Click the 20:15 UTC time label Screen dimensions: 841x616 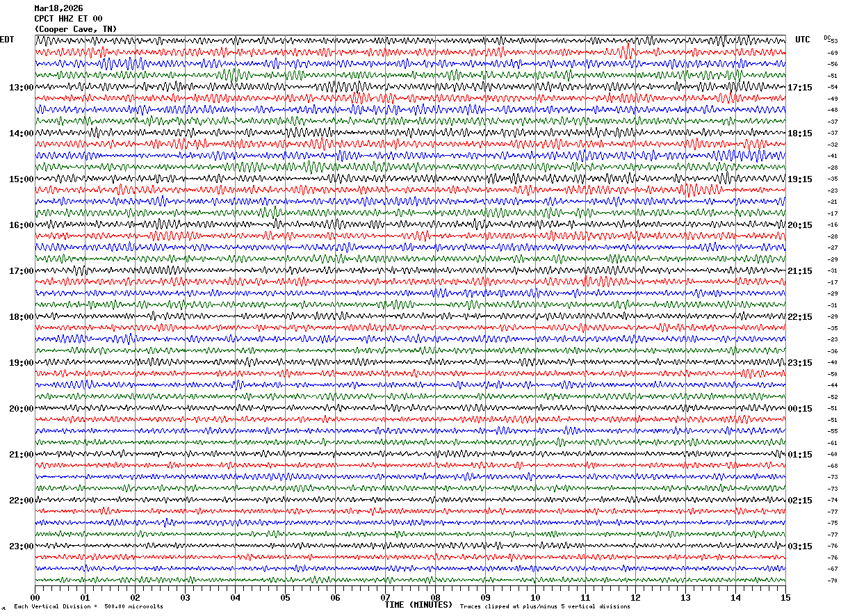(800, 225)
